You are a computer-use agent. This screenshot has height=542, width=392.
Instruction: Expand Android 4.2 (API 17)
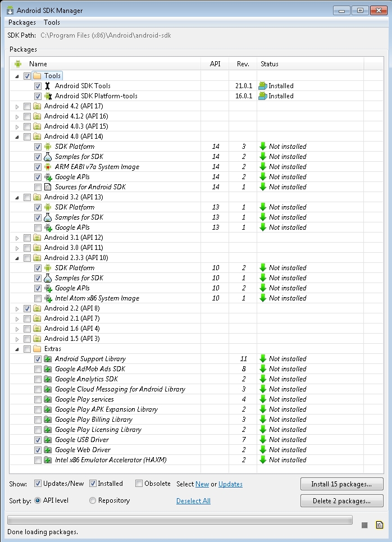click(x=17, y=107)
